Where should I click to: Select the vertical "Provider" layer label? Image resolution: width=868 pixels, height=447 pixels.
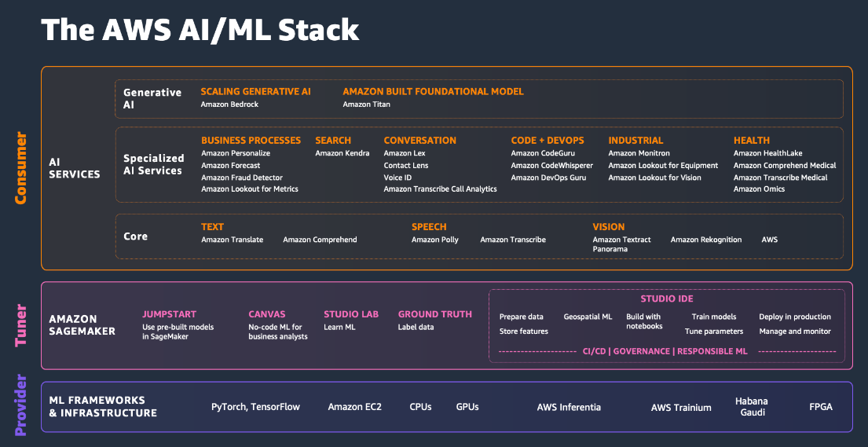(x=20, y=406)
